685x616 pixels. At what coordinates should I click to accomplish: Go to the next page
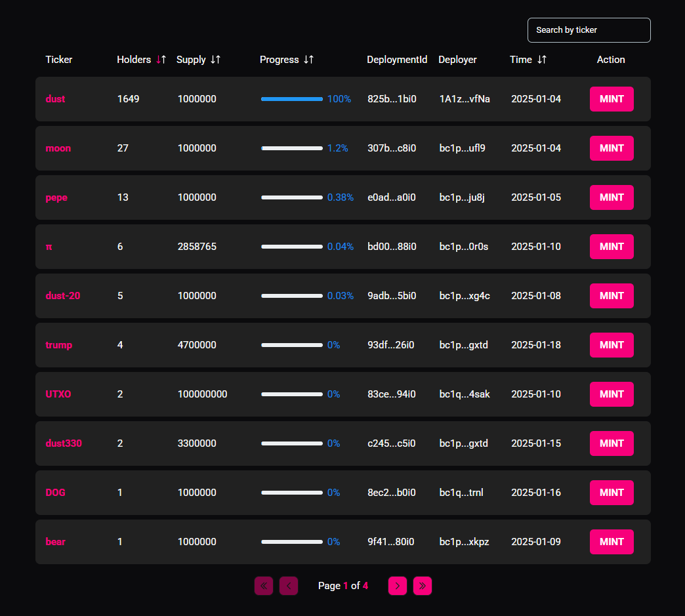coord(398,586)
